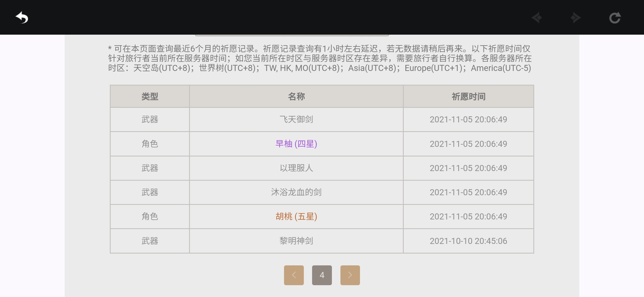
Task: Click the timestamp in 胡桃 row
Action: pos(468,216)
